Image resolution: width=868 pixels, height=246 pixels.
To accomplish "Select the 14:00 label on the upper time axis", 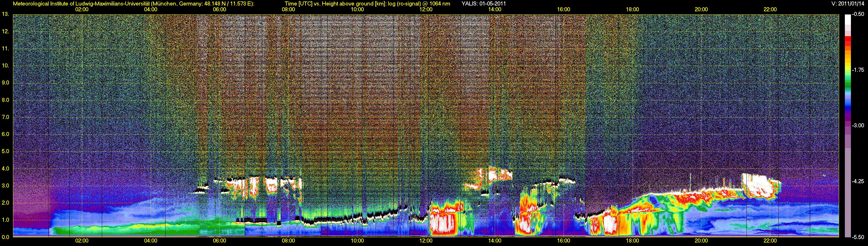I will coord(495,10).
